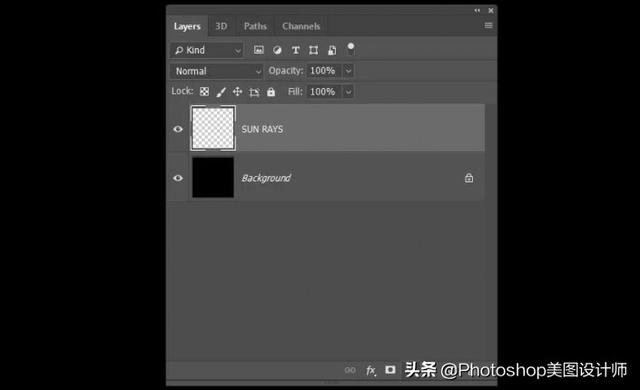This screenshot has height=390, width=640.
Task: Open the Fill slider dropdown arrow
Action: pos(348,92)
